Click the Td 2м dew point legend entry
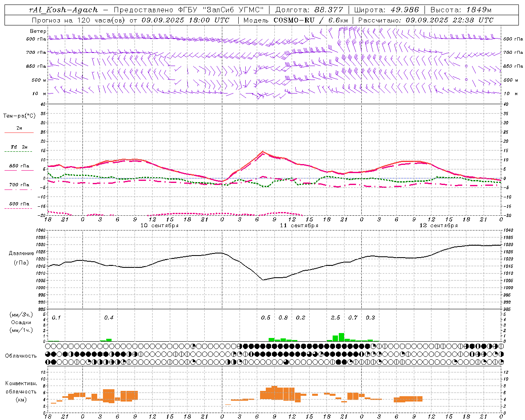The height and width of the screenshot is (420, 525). pos(19,149)
